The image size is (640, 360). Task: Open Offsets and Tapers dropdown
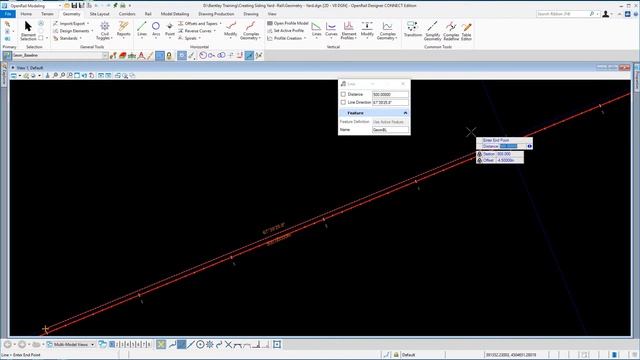click(200, 24)
